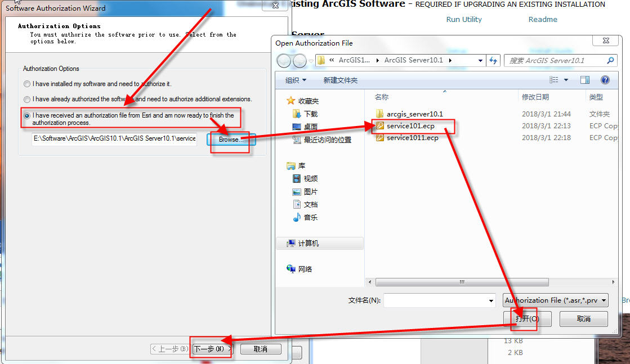
Task: Click the change view icon
Action: pyautogui.click(x=554, y=80)
